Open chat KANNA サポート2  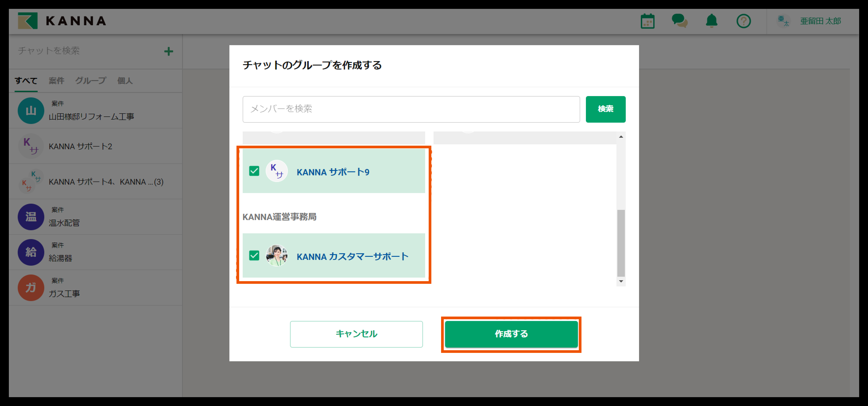95,146
